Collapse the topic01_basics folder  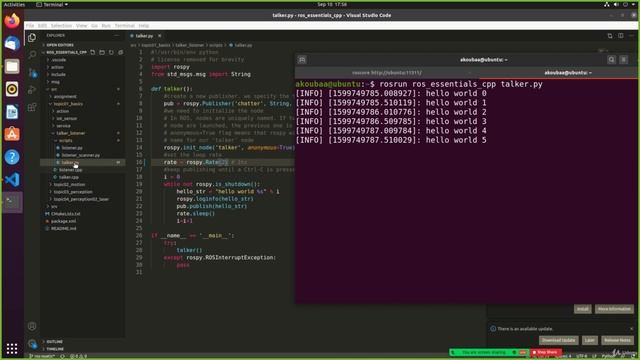click(68, 104)
